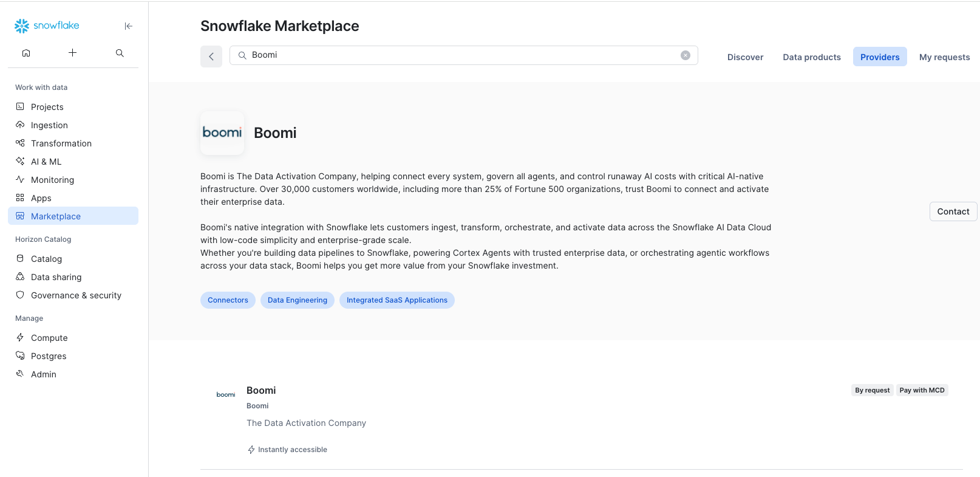The height and width of the screenshot is (477, 980).
Task: Click the Postgres elephant icon
Action: point(20,355)
